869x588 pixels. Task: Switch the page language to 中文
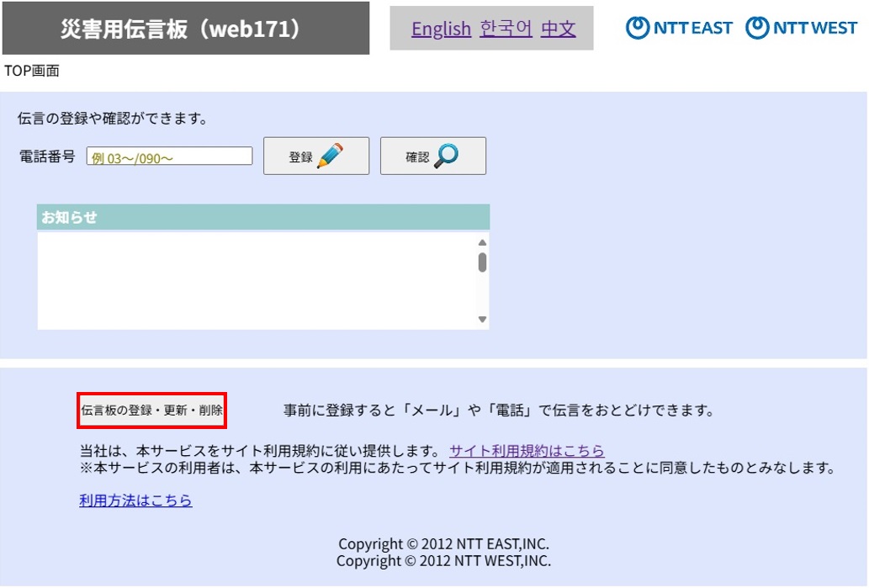click(557, 29)
